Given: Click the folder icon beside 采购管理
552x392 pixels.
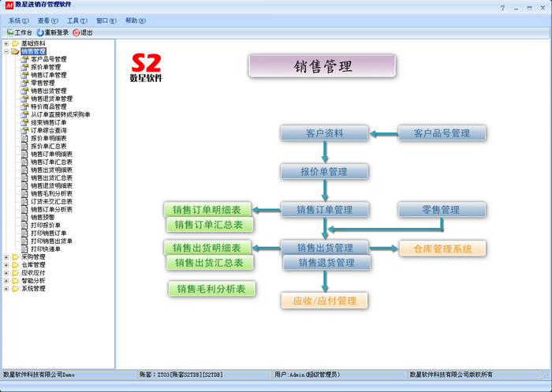Looking at the screenshot, I should pos(15,257).
